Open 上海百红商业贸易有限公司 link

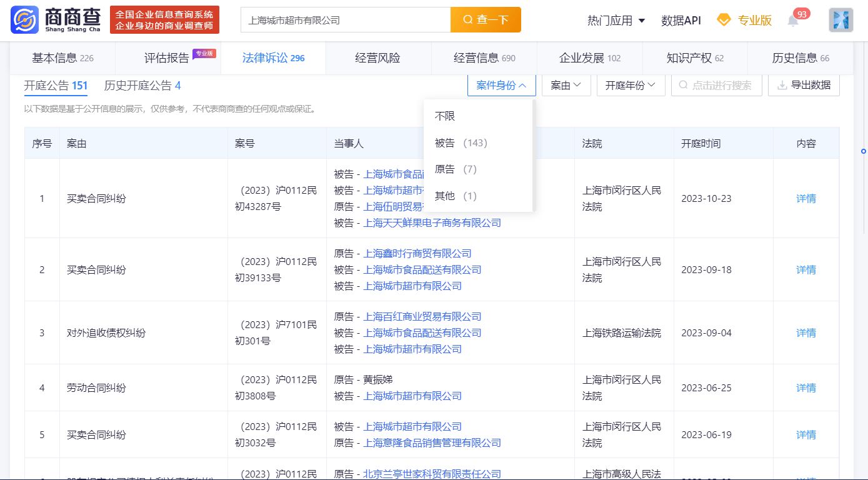(422, 317)
